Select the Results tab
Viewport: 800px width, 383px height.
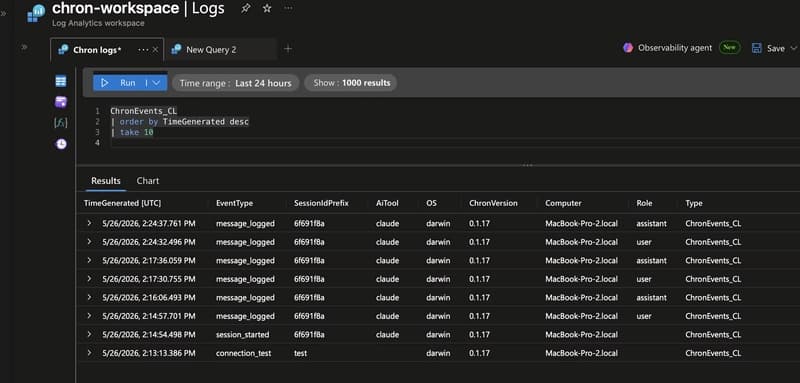[x=106, y=181]
